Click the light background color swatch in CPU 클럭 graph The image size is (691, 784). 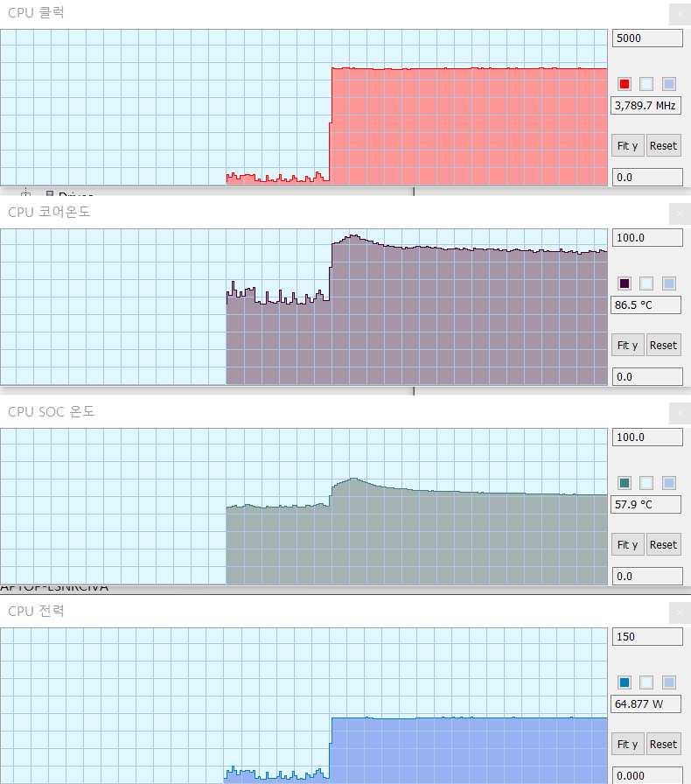(x=646, y=84)
